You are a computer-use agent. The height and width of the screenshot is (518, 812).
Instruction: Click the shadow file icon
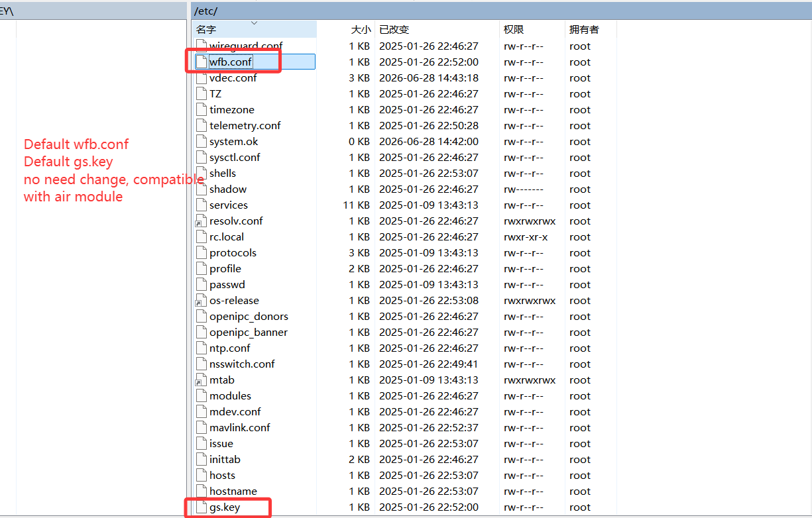202,189
